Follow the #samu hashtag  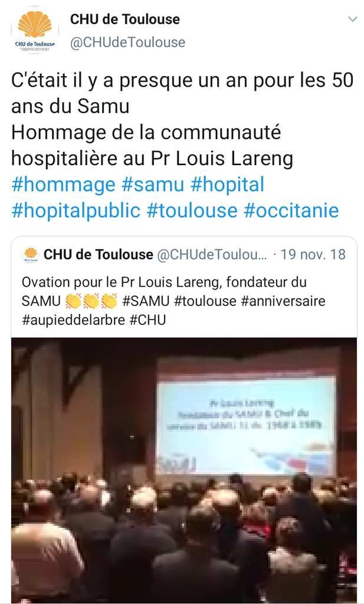153,184
